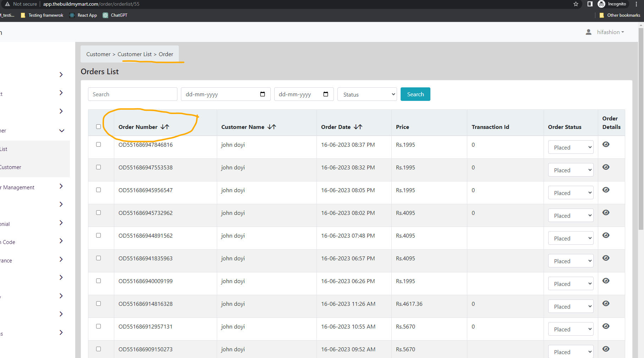Screen dimensions: 644x358
Task: Change status of order OD551686912957131
Action: (x=571, y=329)
